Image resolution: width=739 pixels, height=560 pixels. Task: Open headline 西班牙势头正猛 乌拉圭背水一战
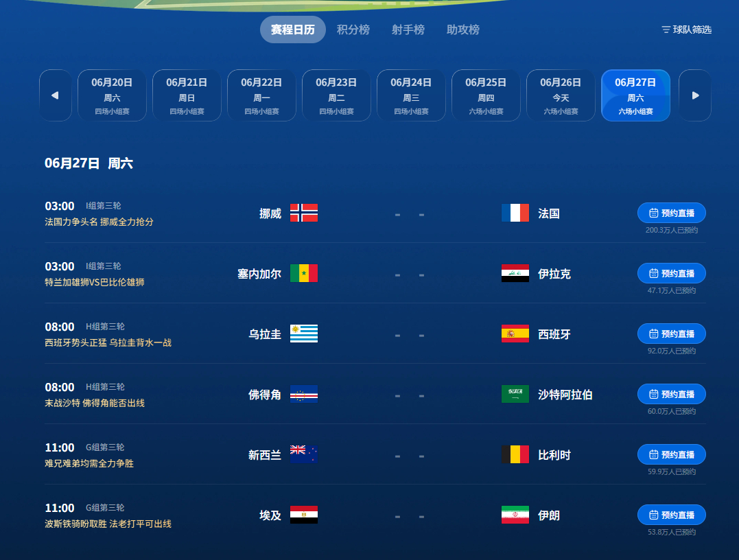pyautogui.click(x=108, y=342)
